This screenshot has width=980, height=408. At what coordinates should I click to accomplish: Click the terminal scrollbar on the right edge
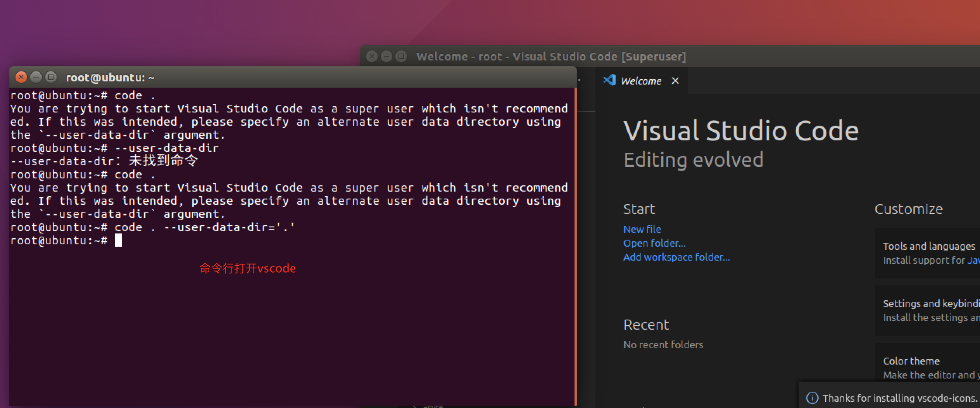pos(575,246)
